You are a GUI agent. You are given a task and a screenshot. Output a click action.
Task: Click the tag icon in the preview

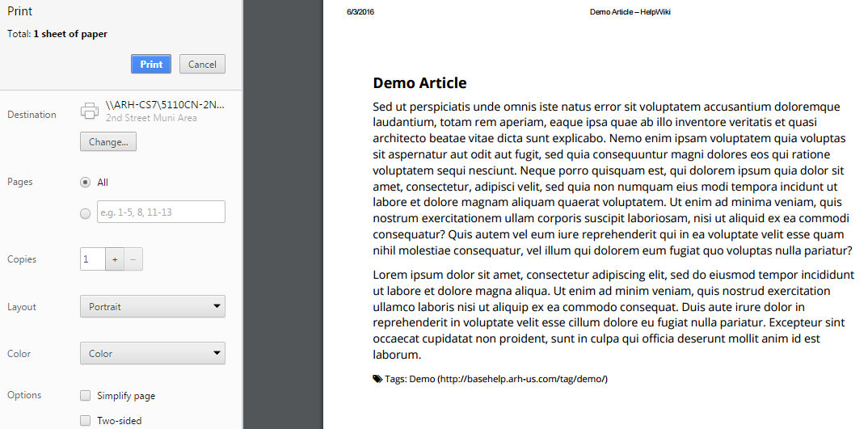(x=377, y=379)
